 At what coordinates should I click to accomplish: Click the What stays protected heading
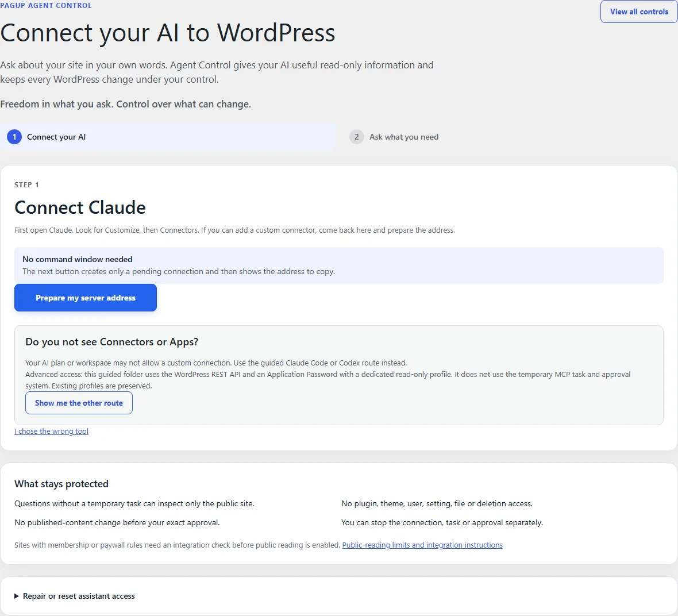coord(61,484)
